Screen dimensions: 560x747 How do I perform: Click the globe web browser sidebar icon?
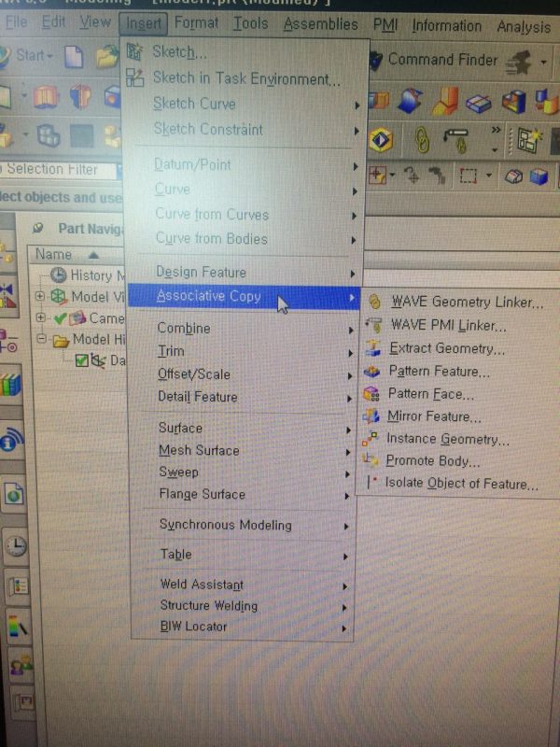coord(14,495)
